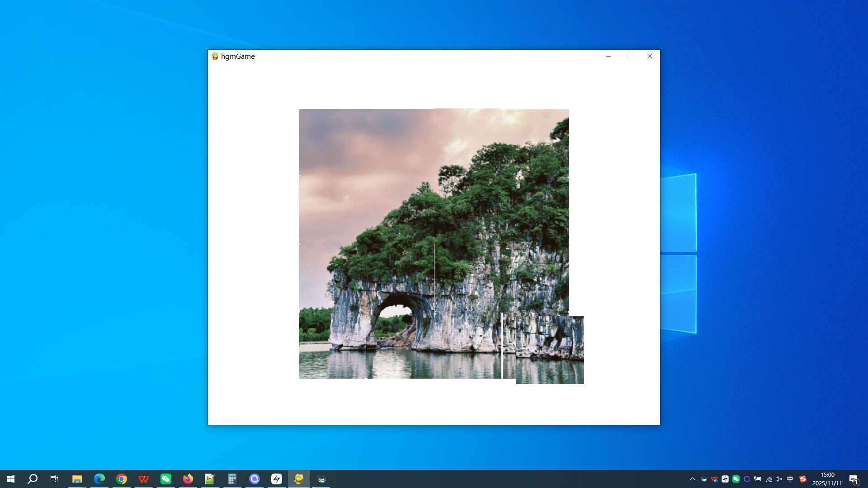
Task: Click the Wi-Fi icon in the system tray
Action: [769, 479]
